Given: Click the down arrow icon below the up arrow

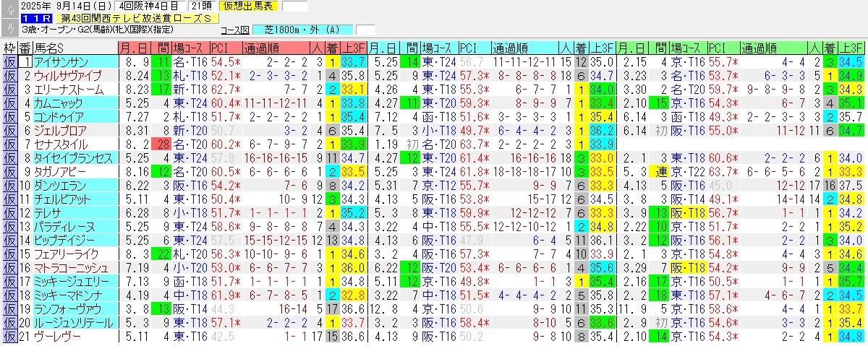Looking at the screenshot, I should tap(9, 29).
